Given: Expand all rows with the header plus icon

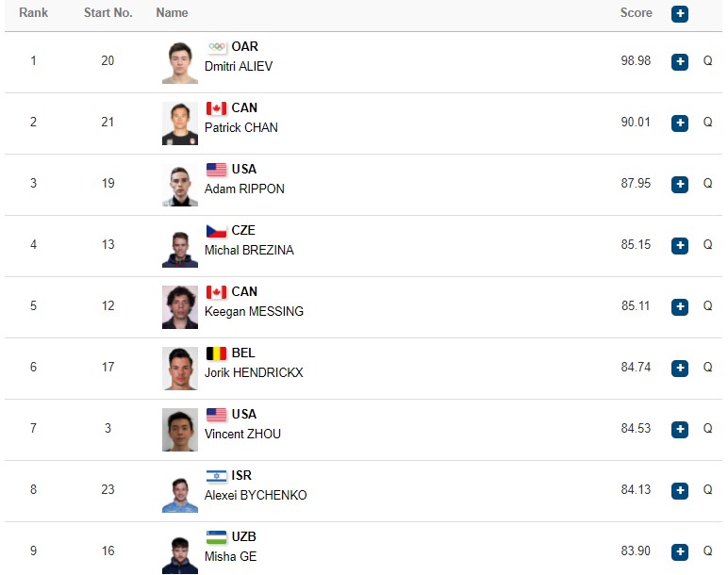Looking at the screenshot, I should (x=680, y=14).
